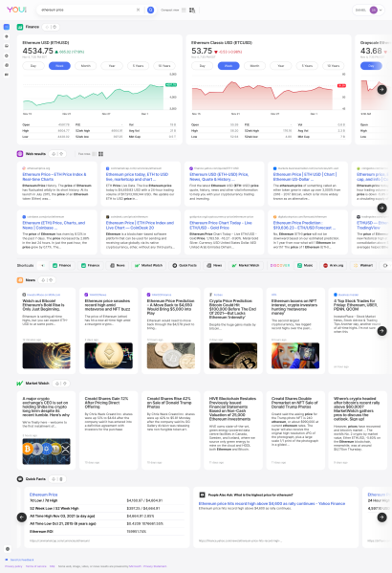Click the Web results section icon

20,154
